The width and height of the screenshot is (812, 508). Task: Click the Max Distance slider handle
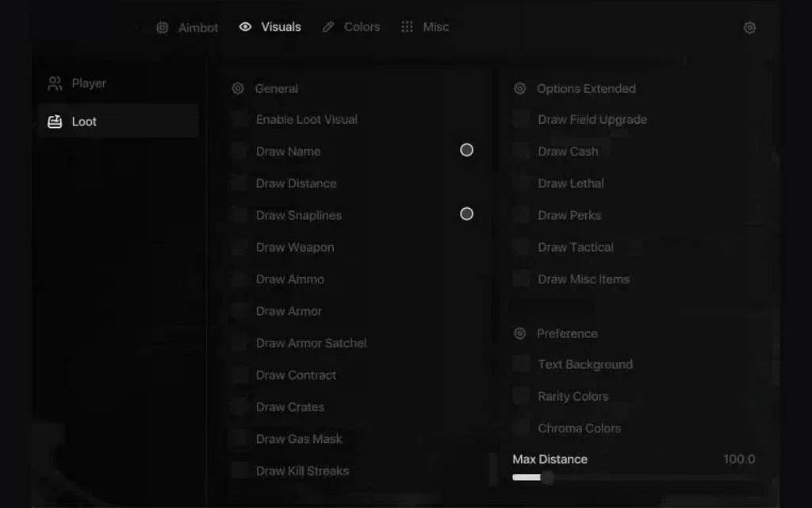pos(548,477)
